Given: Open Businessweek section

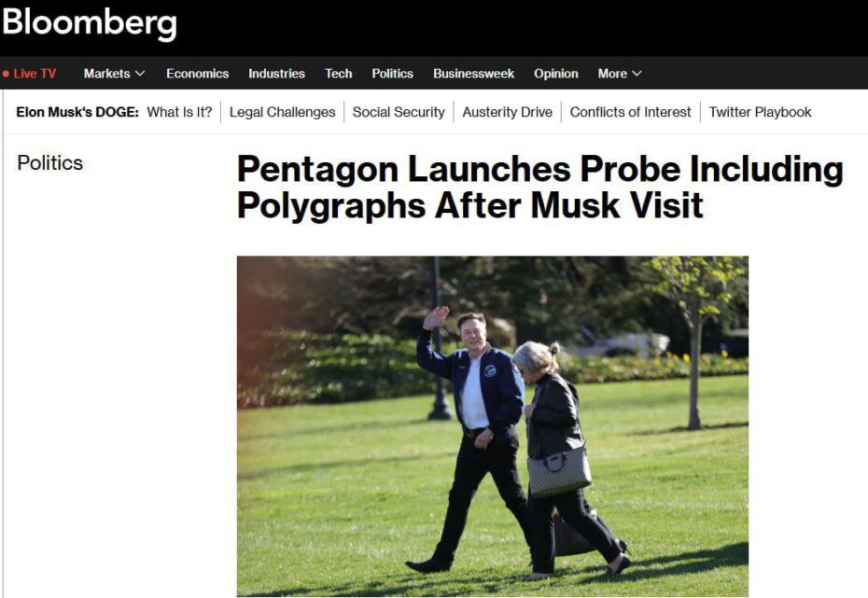Looking at the screenshot, I should [x=473, y=74].
